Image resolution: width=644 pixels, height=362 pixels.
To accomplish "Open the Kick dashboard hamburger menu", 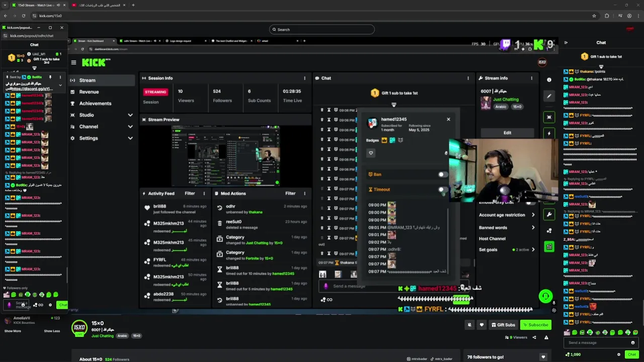I will [73, 62].
